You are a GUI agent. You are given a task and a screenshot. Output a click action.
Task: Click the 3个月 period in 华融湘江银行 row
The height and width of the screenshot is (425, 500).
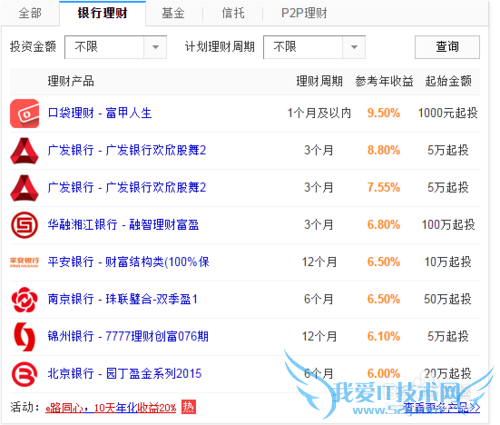click(319, 225)
